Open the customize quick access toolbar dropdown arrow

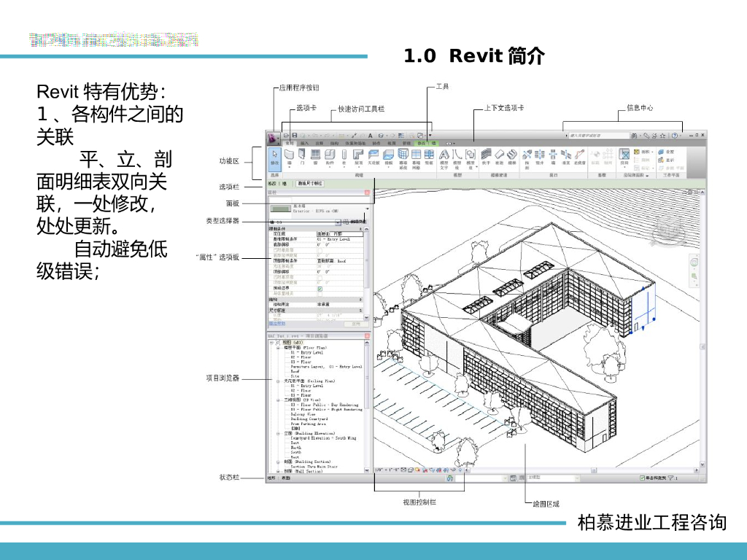click(x=430, y=135)
